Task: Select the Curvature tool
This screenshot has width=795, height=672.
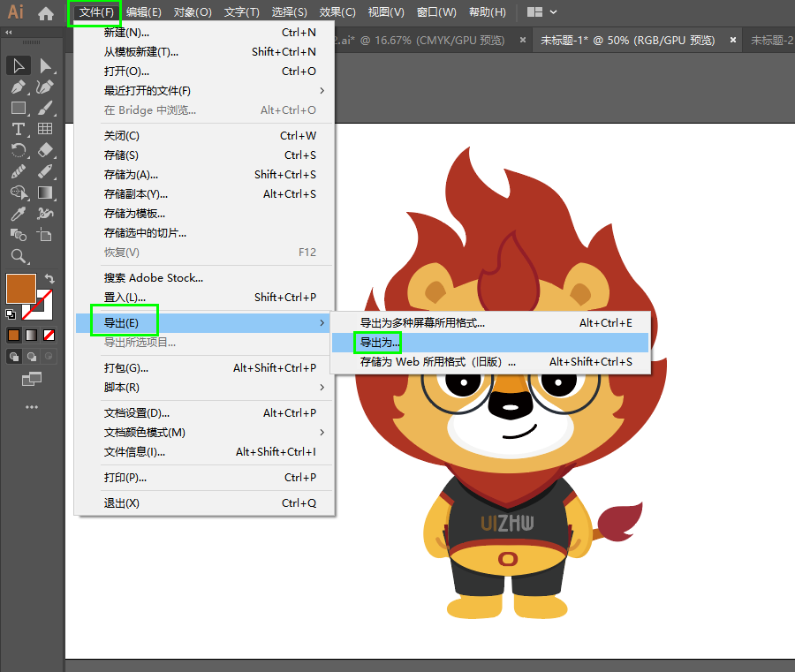Action: [x=45, y=87]
